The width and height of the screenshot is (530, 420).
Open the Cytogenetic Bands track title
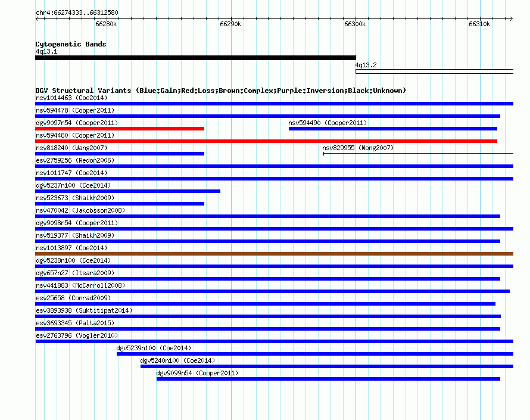click(x=71, y=44)
